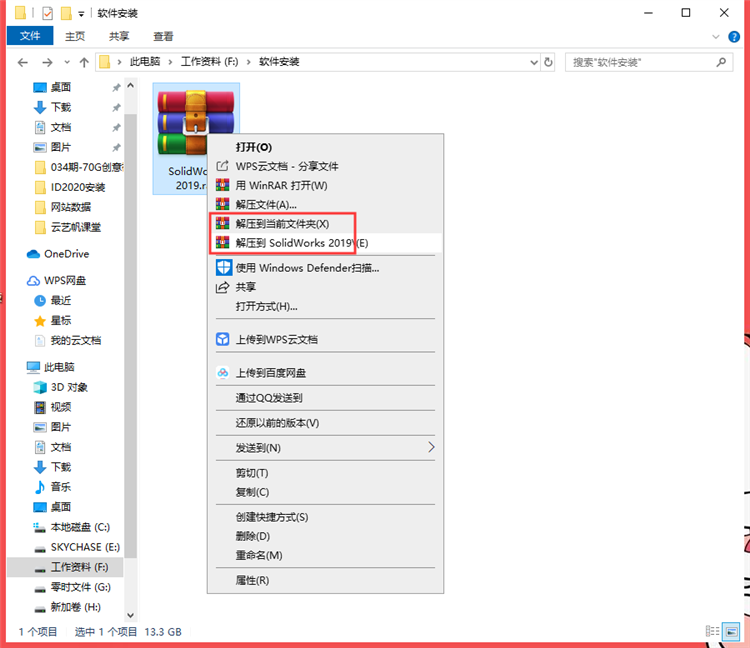Choose 剪切(T) in context menu
Viewport: 750px width, 648px height.
[325, 472]
